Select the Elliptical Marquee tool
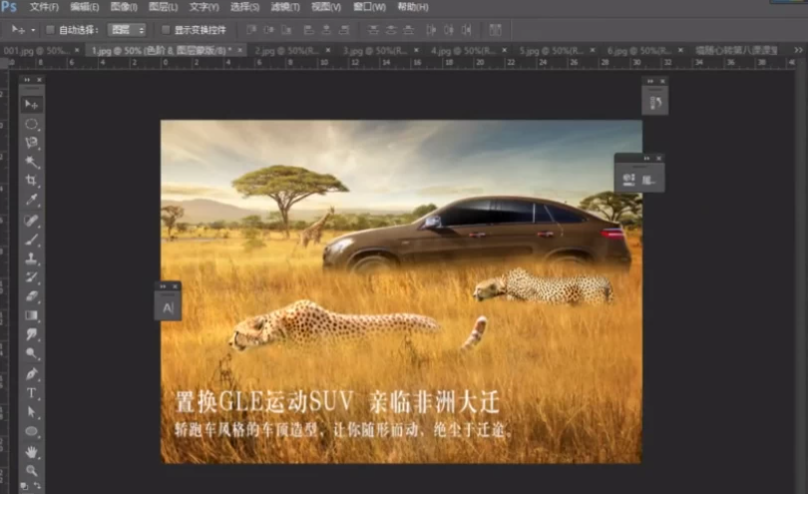This screenshot has height=517, width=808. pos(31,124)
